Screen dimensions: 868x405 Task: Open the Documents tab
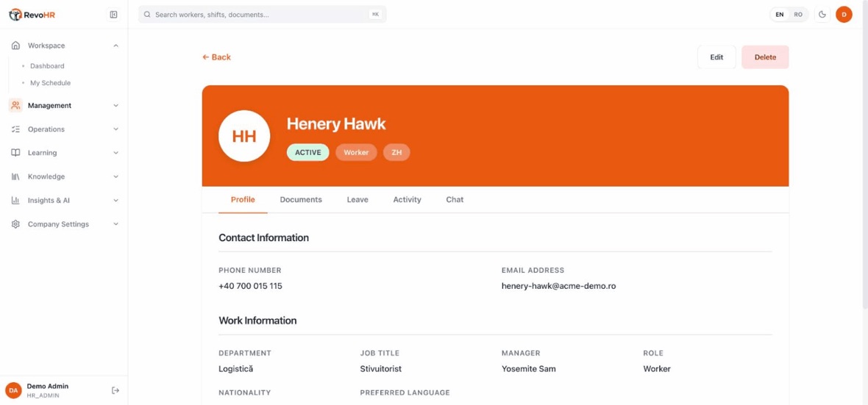[x=301, y=200]
